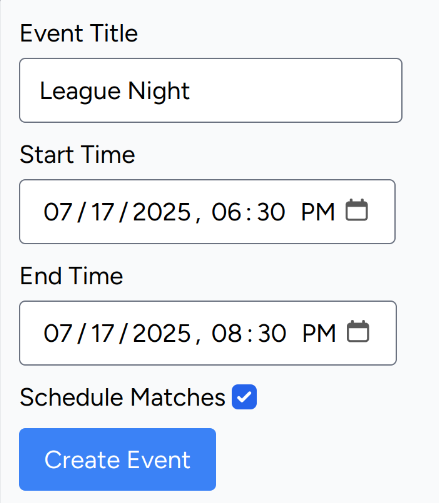Viewport: 439px width, 503px height.
Task: Select the year 2025 in End Time
Action: tap(162, 333)
